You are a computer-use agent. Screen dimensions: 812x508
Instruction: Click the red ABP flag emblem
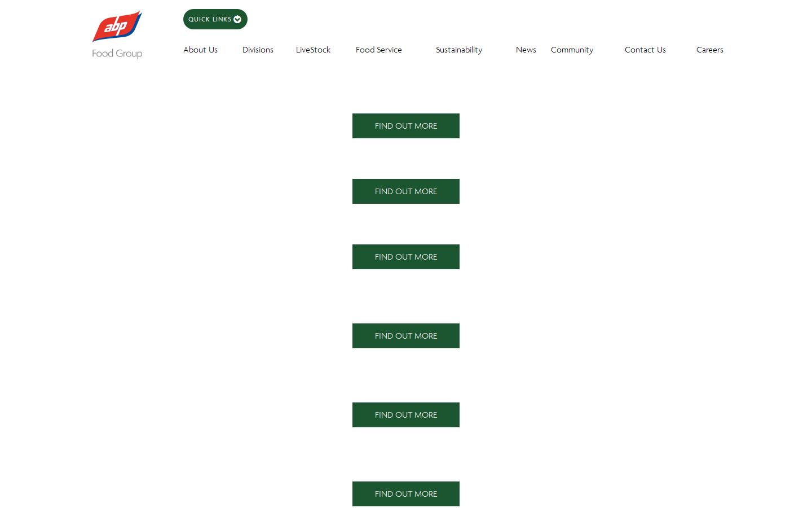click(x=117, y=26)
